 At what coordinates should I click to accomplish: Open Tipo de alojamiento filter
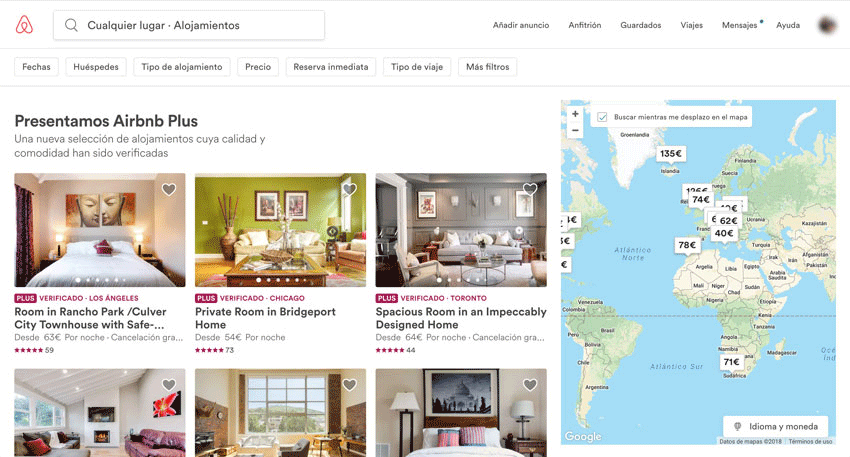[182, 67]
